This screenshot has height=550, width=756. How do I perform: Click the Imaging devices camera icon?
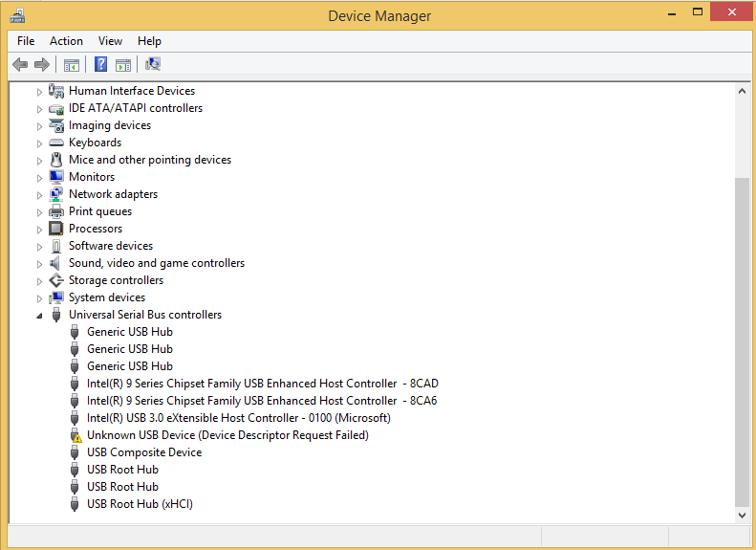(x=56, y=125)
